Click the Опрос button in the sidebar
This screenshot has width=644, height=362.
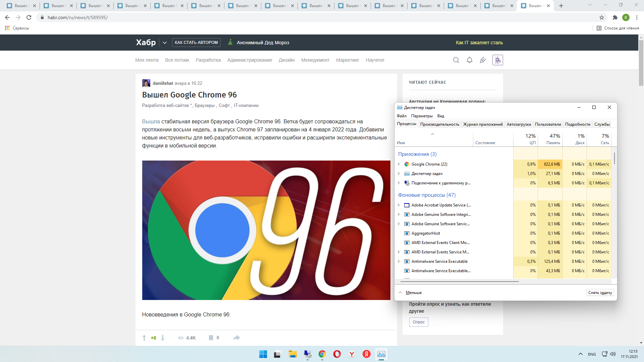point(418,322)
